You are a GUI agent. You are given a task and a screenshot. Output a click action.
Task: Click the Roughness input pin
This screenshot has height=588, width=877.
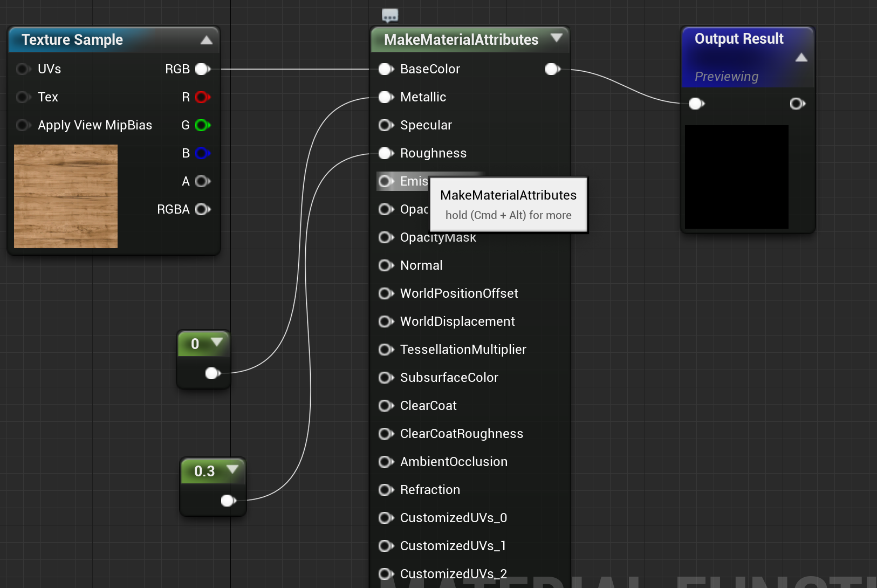point(386,153)
